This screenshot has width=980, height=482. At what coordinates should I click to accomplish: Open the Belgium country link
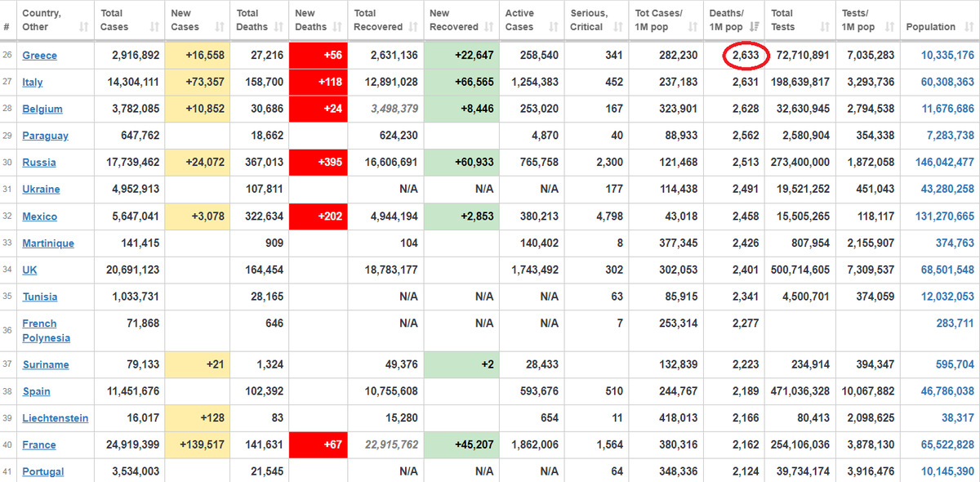pyautogui.click(x=42, y=109)
